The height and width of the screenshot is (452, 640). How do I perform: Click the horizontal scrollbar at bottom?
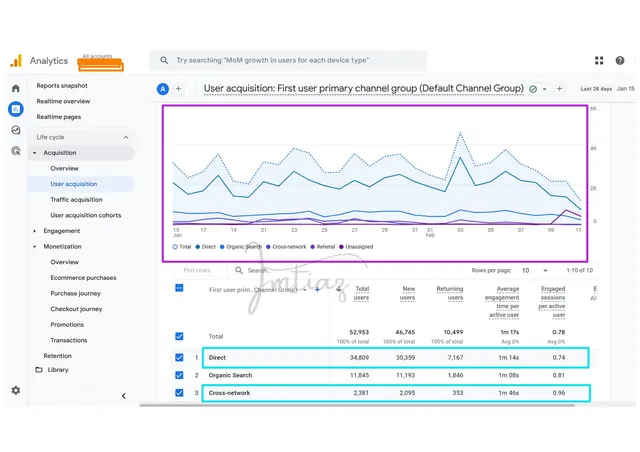(x=357, y=405)
